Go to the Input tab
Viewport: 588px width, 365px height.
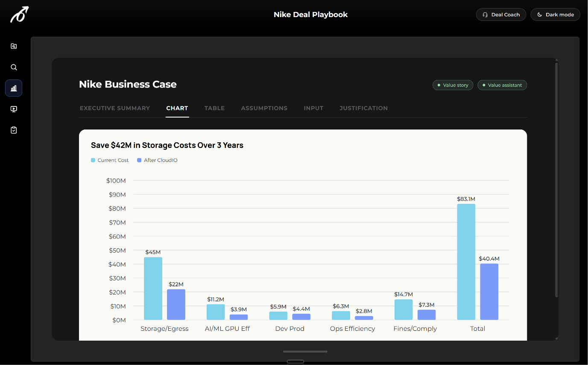click(x=313, y=108)
